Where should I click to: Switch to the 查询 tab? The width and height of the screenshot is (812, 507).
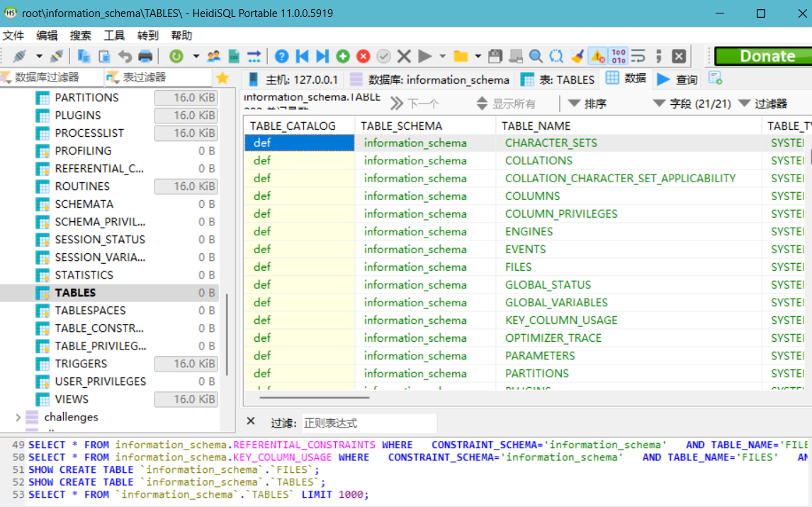click(x=677, y=79)
